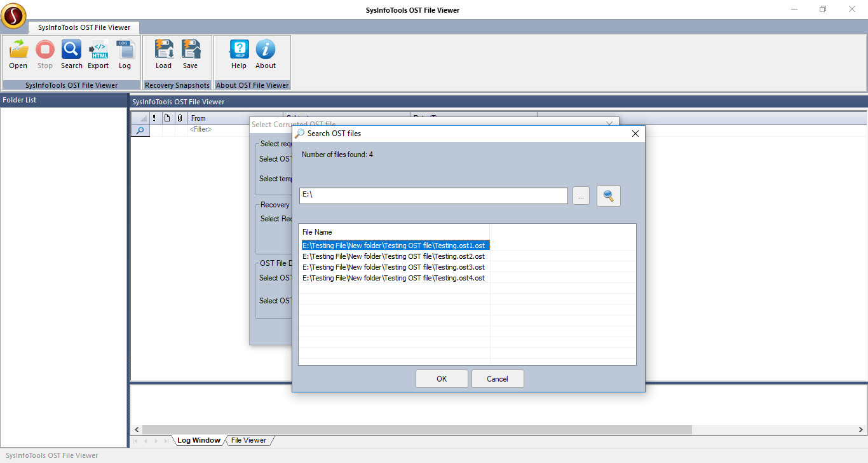Sort by the importance exclamation column
Screen dimensions: 868x463
(154, 118)
